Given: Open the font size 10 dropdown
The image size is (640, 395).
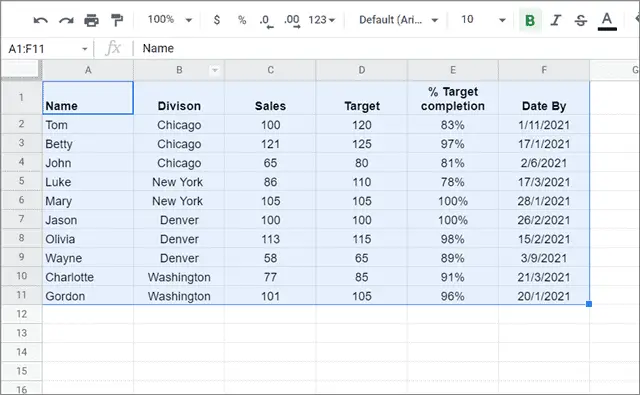Looking at the screenshot, I should pyautogui.click(x=483, y=20).
